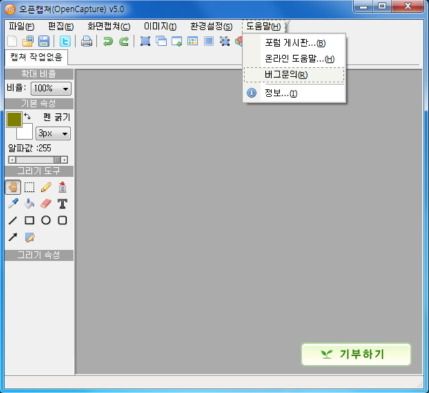429x393 pixels.
Task: Click the overlapping windows capture icon
Action: (161, 41)
